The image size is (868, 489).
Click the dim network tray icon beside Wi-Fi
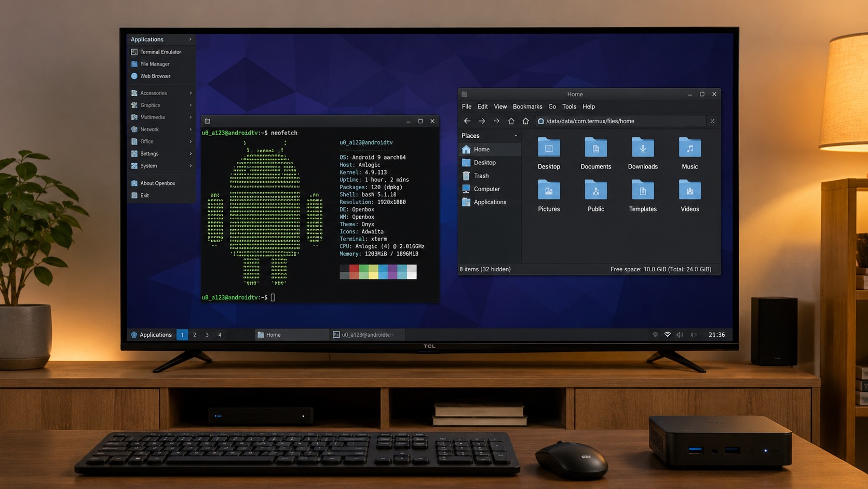coord(655,335)
